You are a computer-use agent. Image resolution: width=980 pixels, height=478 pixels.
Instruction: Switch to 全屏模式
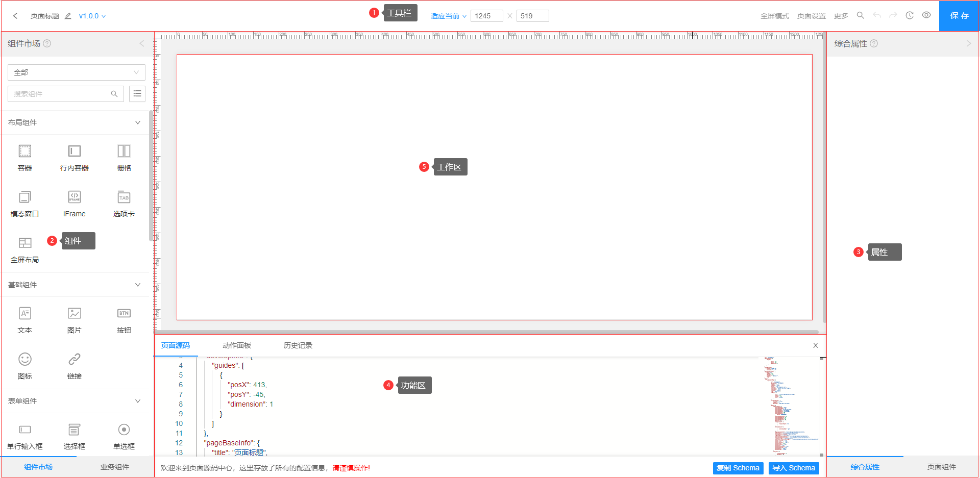[x=774, y=16]
